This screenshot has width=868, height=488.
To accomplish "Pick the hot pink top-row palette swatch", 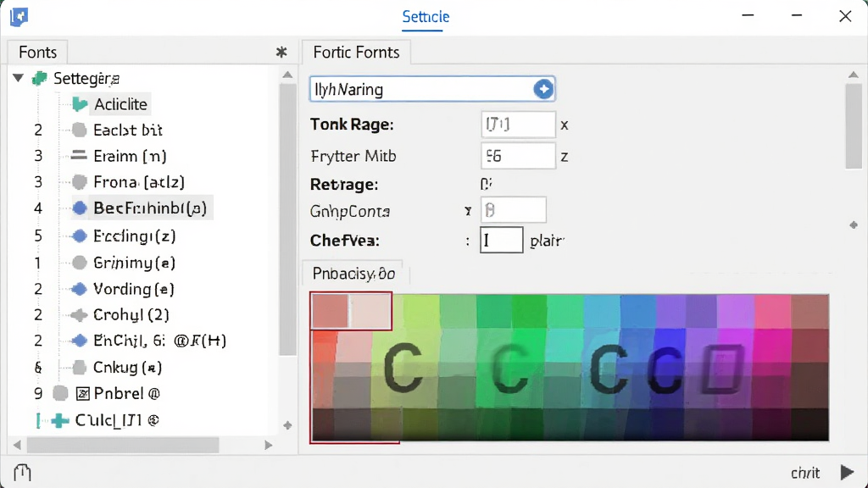I will 773,311.
